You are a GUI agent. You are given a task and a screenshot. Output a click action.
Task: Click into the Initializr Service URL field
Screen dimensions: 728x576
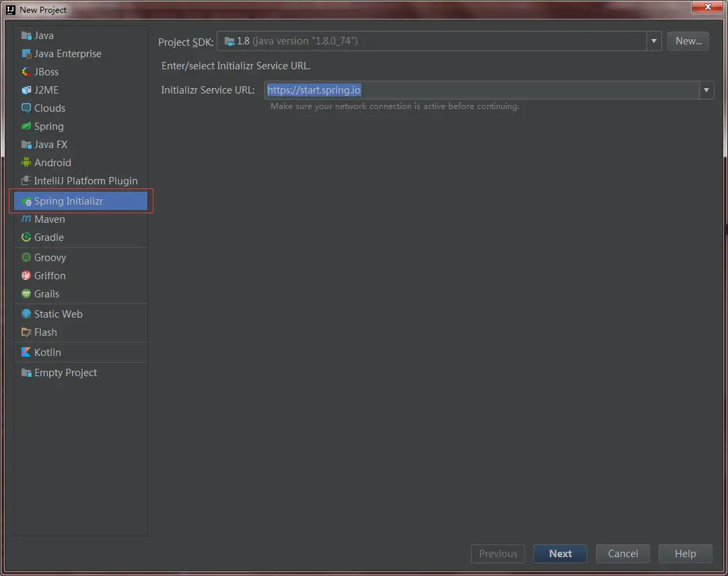click(481, 90)
